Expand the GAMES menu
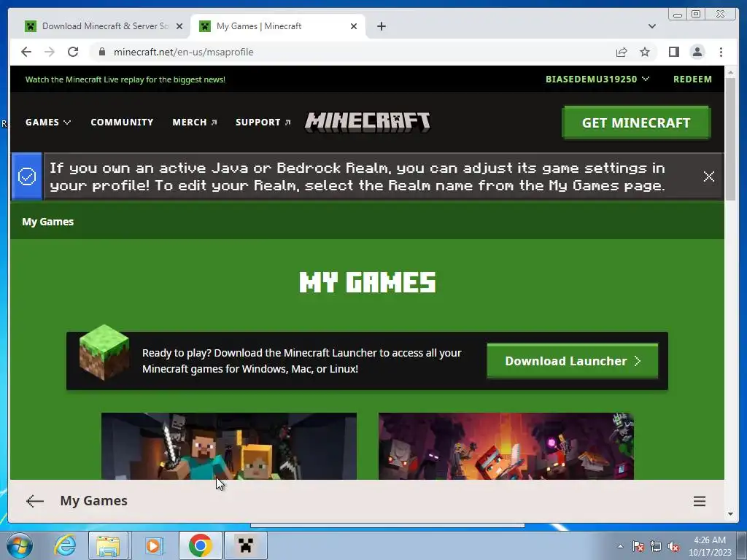This screenshot has height=560, width=747. (47, 122)
